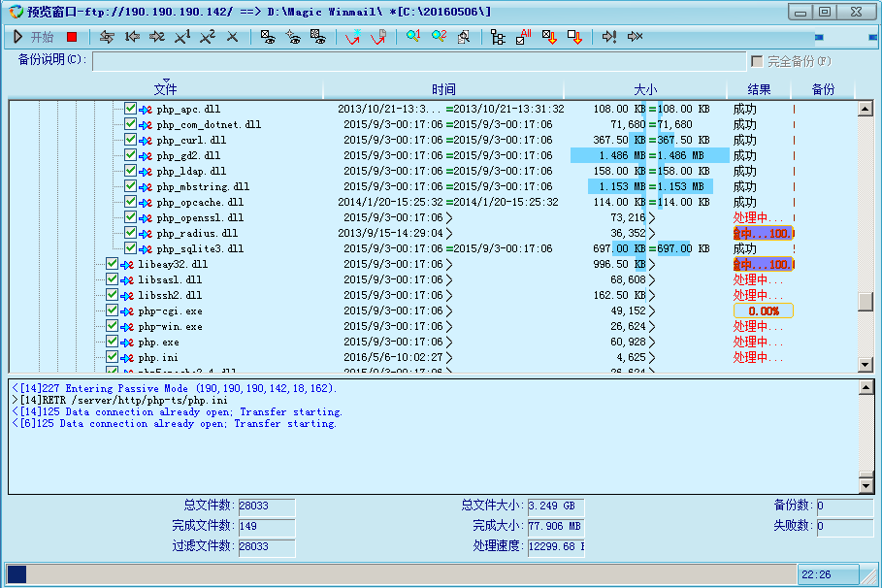This screenshot has height=588, width=882.
Task: Click the 开始 start play button
Action: tap(34, 37)
